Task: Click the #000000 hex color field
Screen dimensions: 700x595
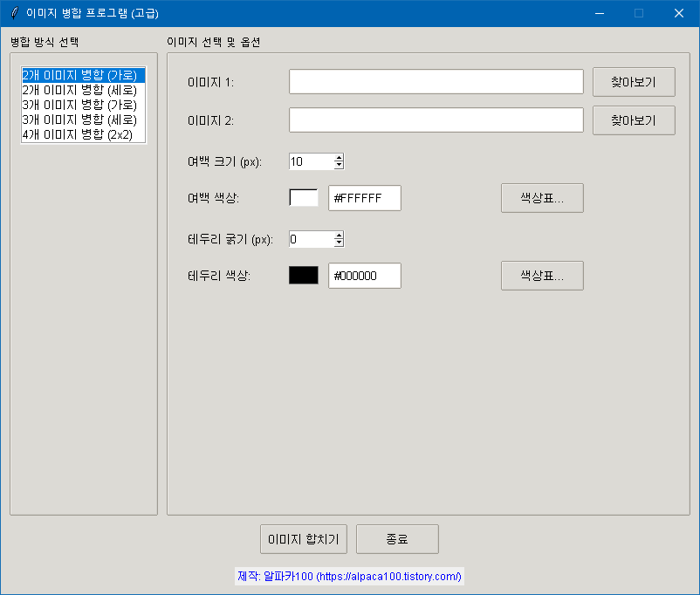Action: pyautogui.click(x=365, y=276)
